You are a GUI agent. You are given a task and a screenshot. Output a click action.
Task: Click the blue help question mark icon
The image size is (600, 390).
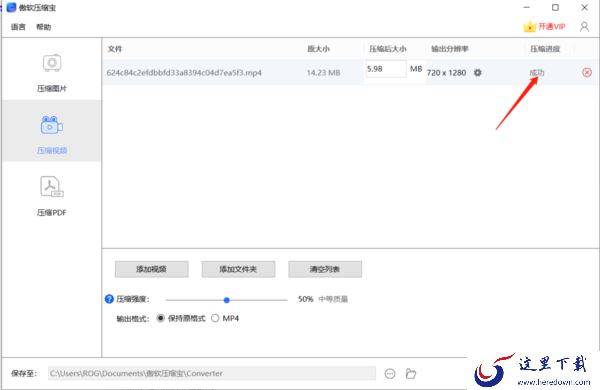[109, 299]
